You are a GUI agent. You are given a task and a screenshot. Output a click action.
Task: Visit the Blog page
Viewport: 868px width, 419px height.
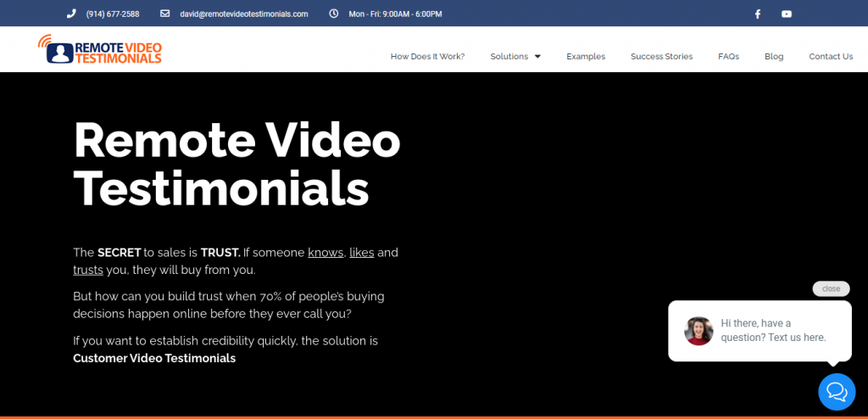point(774,57)
